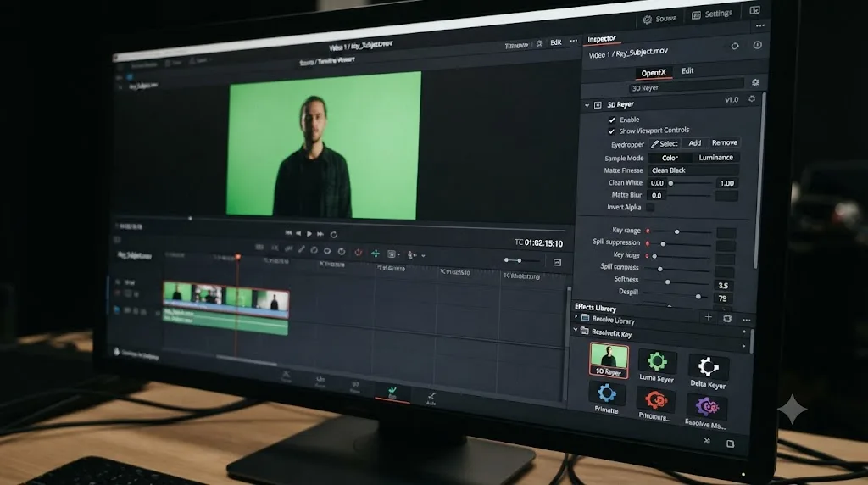Viewport: 868px width, 485px height.
Task: Click the red keyframe dot beside Key range
Action: tap(648, 231)
